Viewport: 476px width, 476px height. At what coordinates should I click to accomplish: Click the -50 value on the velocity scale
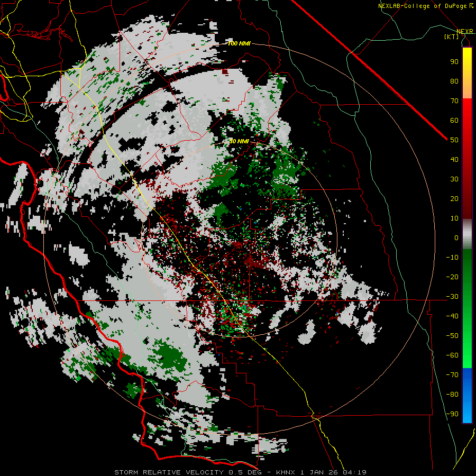click(452, 336)
